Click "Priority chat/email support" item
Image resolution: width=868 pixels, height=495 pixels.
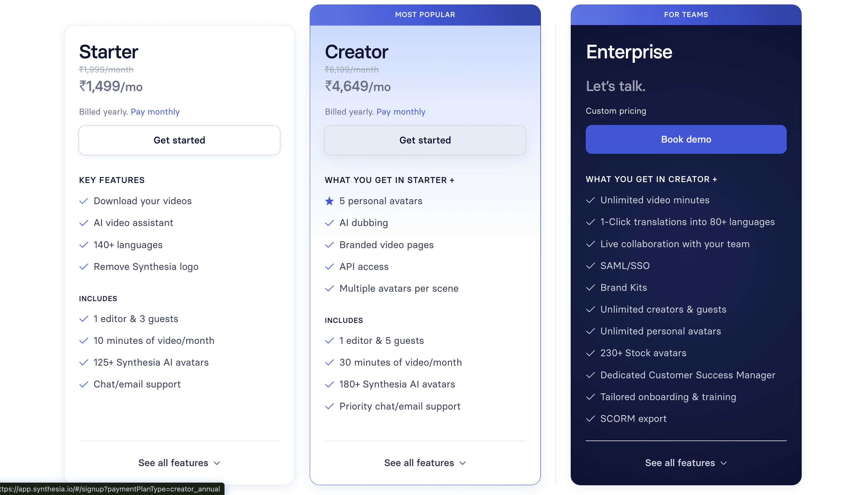point(400,407)
